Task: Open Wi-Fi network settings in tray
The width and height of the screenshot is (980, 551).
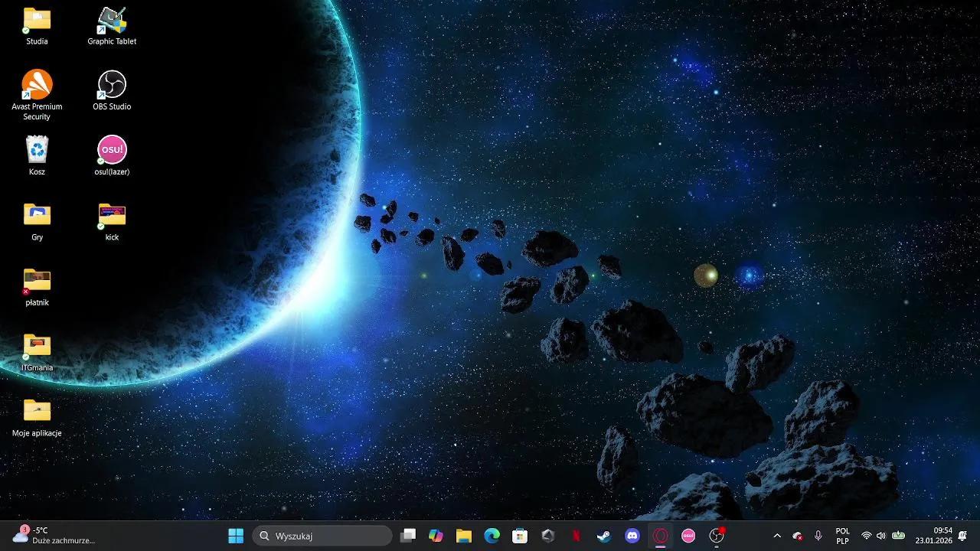Action: click(x=867, y=536)
